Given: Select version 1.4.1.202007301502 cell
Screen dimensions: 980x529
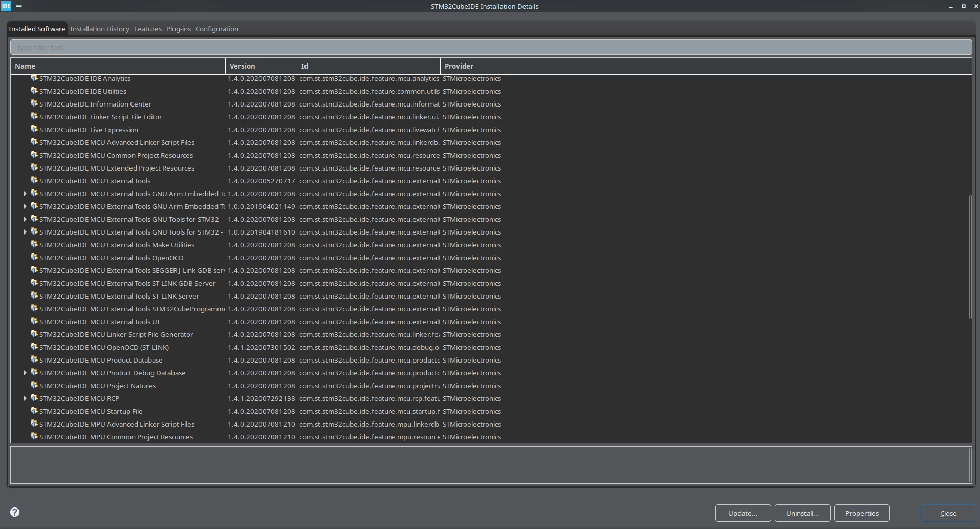Looking at the screenshot, I should [262, 347].
